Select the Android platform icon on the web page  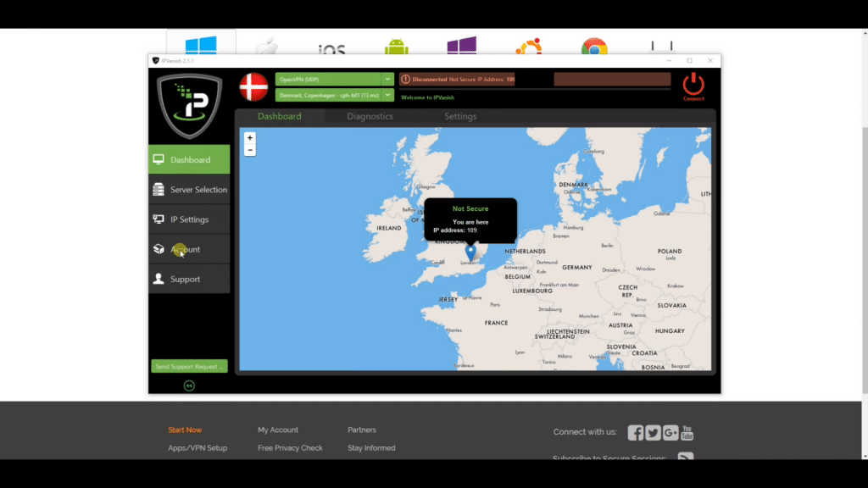[397, 47]
